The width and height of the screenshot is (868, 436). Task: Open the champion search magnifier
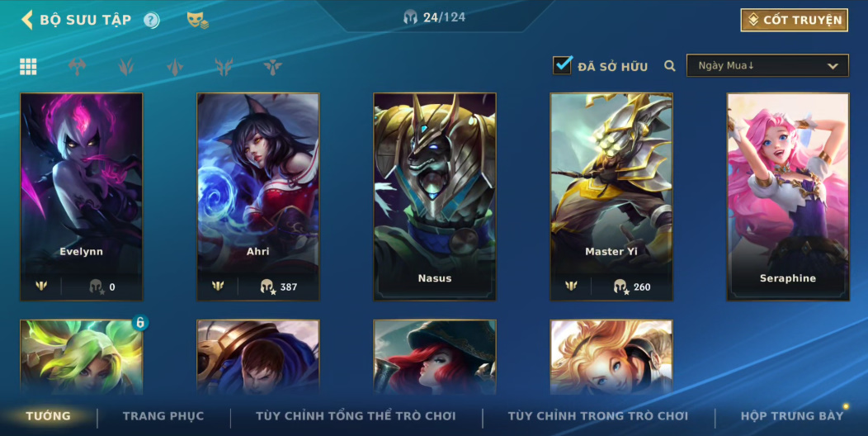pos(670,66)
